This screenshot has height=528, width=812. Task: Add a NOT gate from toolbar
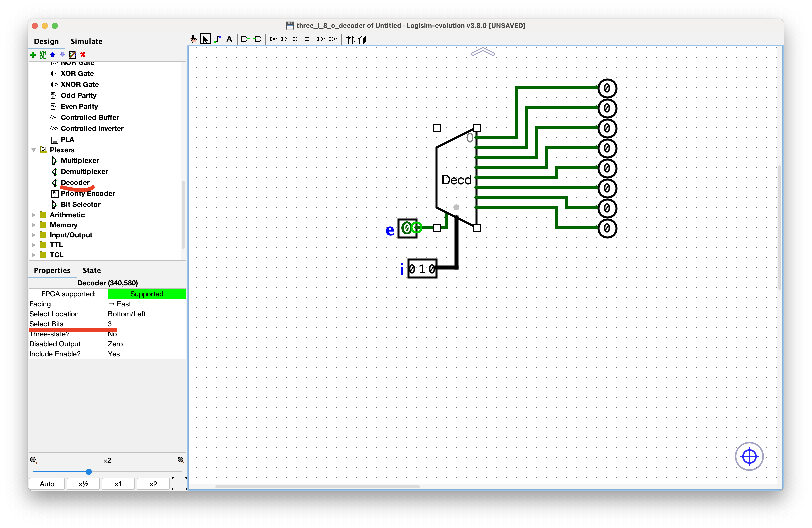pos(273,39)
